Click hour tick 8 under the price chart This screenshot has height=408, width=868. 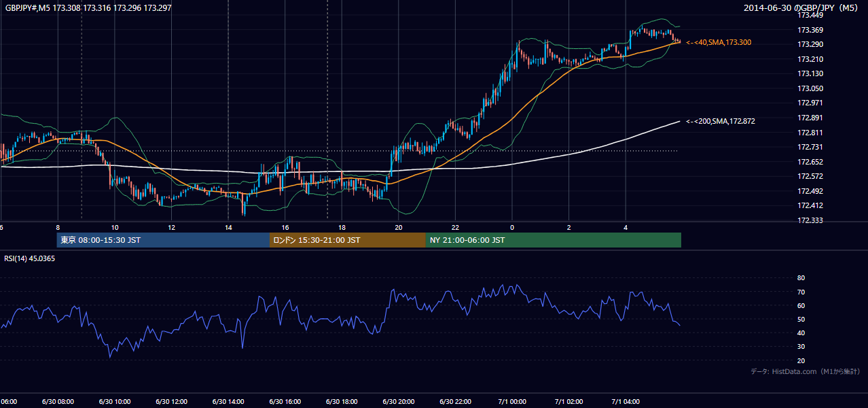pyautogui.click(x=58, y=227)
